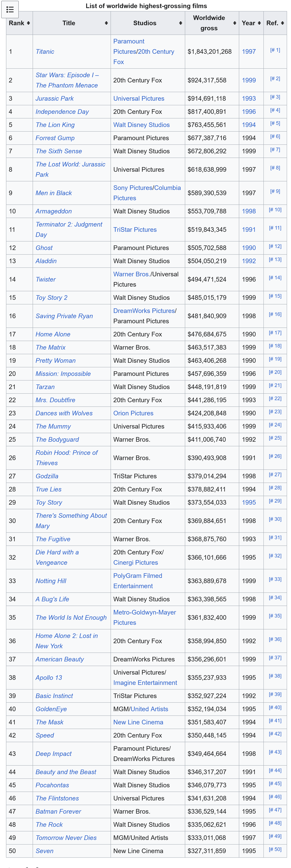Open the Imagine Entertainment link
The width and height of the screenshot is (291, 868).
tap(145, 683)
